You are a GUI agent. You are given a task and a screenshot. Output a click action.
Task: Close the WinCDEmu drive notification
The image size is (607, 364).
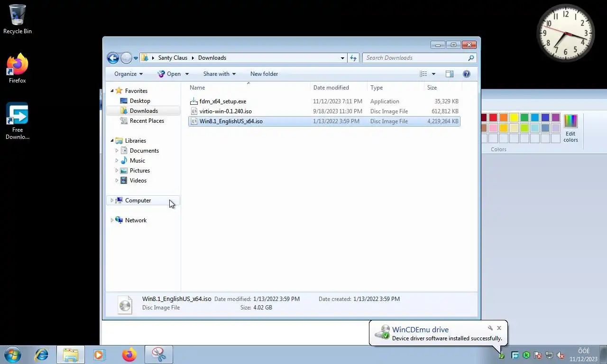pyautogui.click(x=499, y=328)
